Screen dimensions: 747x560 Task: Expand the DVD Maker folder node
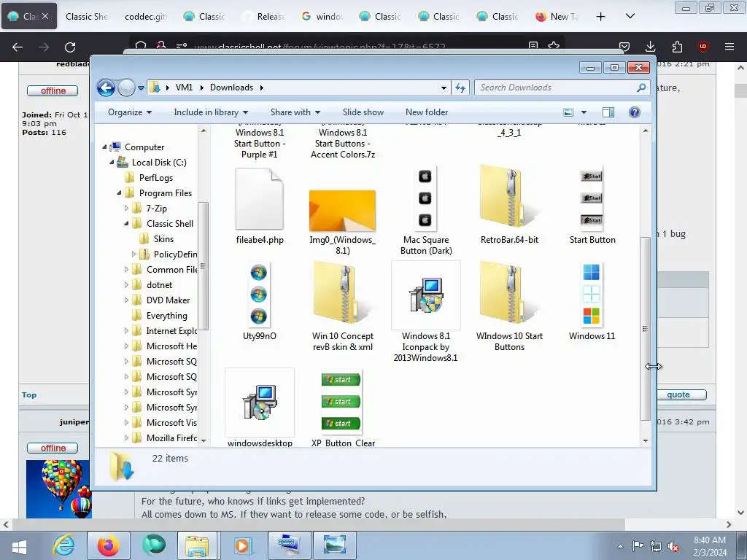point(126,300)
